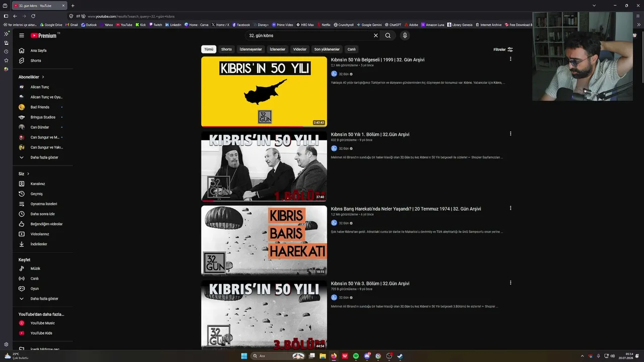Open the browser tab list dropdown
This screenshot has width=644, height=362.
tap(594, 6)
